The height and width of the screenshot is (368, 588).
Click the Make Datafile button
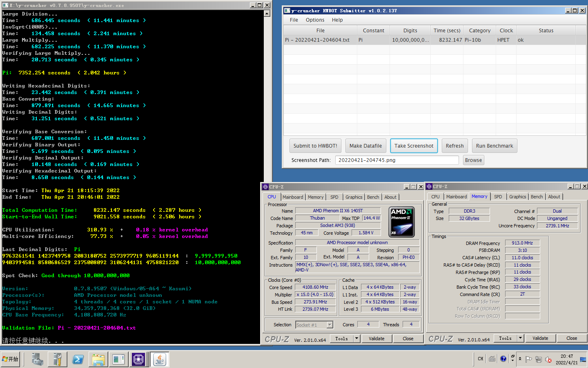click(x=366, y=146)
